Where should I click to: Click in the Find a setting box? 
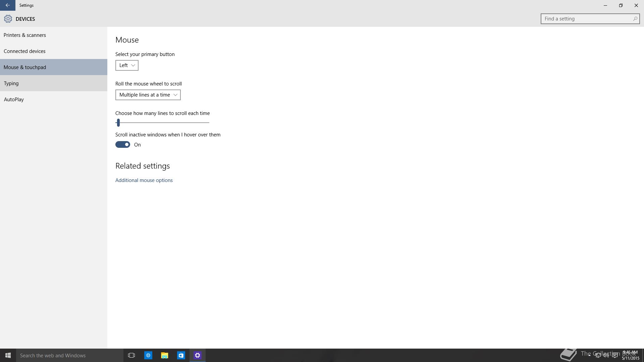point(590,19)
